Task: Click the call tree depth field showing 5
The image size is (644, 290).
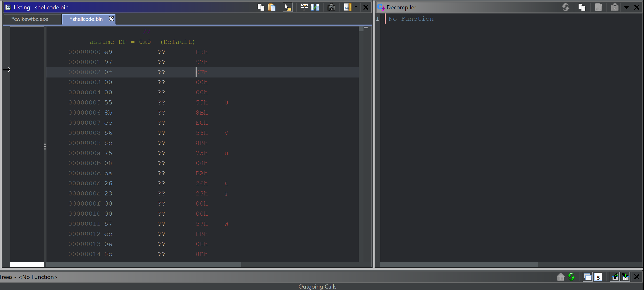Action: tap(598, 277)
